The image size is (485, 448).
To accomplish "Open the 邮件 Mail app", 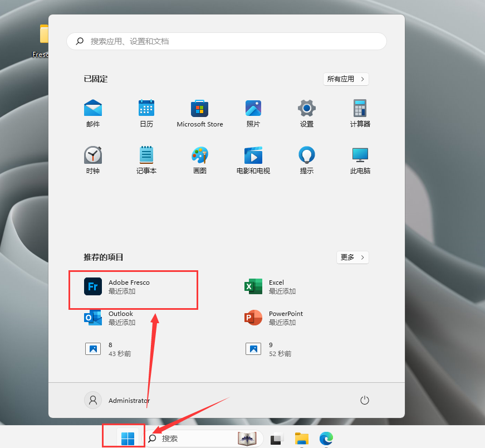I will click(x=93, y=113).
